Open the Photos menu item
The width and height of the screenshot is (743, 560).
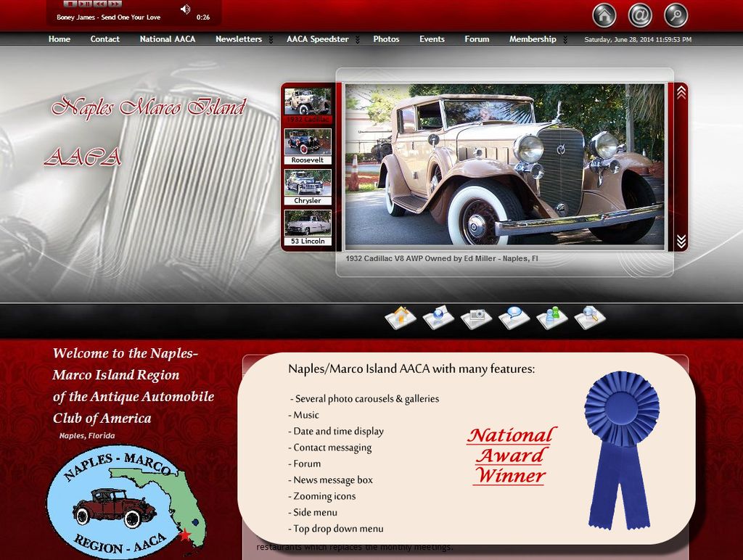click(x=386, y=39)
